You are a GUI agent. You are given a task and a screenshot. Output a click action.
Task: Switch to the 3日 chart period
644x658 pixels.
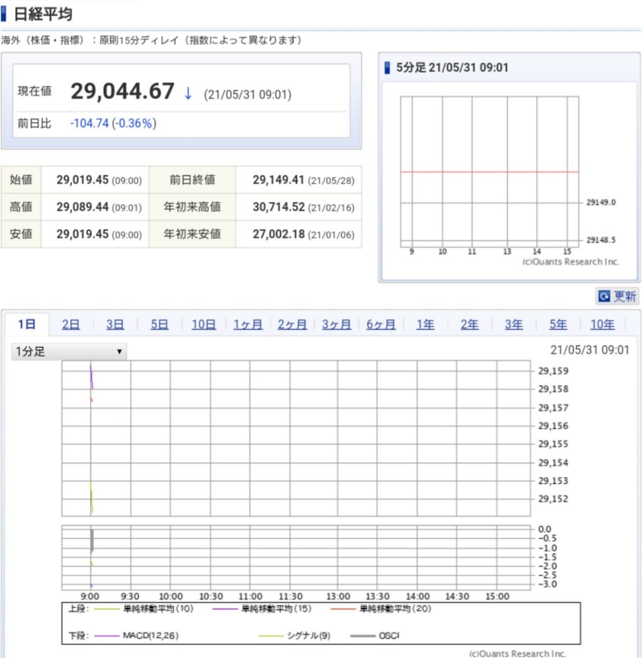(x=115, y=325)
